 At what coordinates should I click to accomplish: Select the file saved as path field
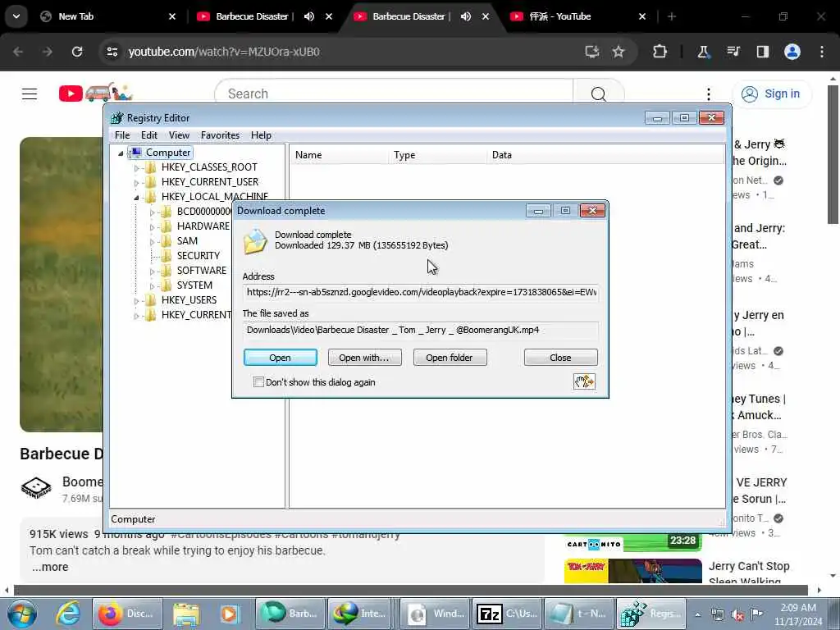point(421,330)
